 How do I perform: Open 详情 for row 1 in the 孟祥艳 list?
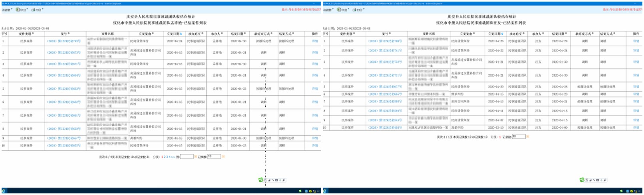click(x=315, y=41)
